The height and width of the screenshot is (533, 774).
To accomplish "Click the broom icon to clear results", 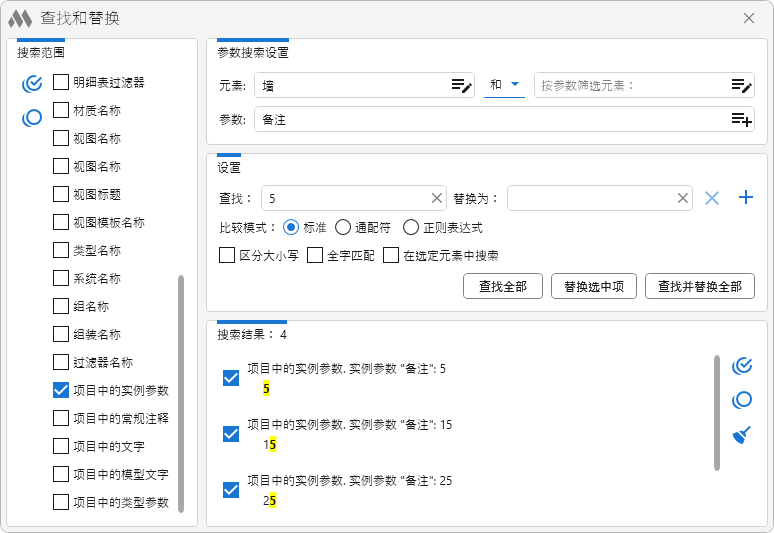I will click(742, 435).
